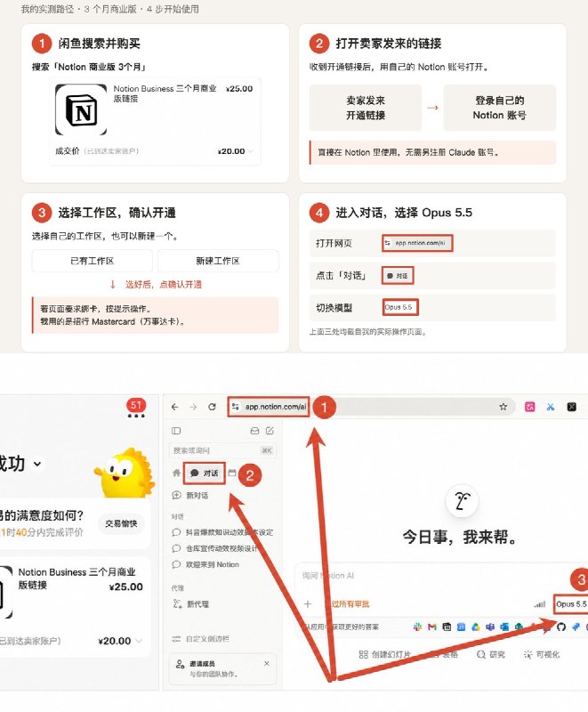Click the 对话 thumbnail in step 4
588x712 pixels.
398,276
